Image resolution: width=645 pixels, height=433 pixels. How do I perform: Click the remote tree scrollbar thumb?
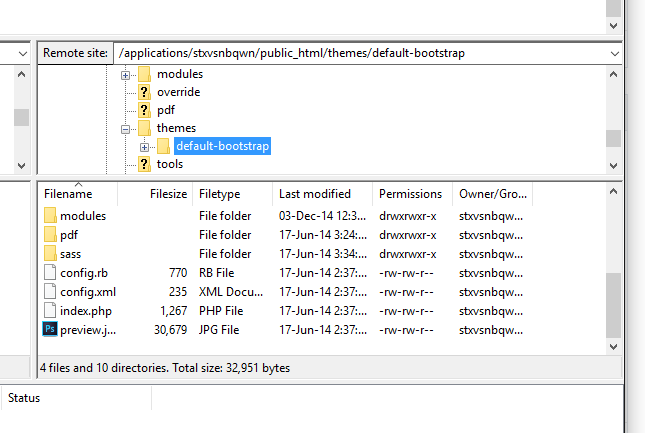pos(613,138)
